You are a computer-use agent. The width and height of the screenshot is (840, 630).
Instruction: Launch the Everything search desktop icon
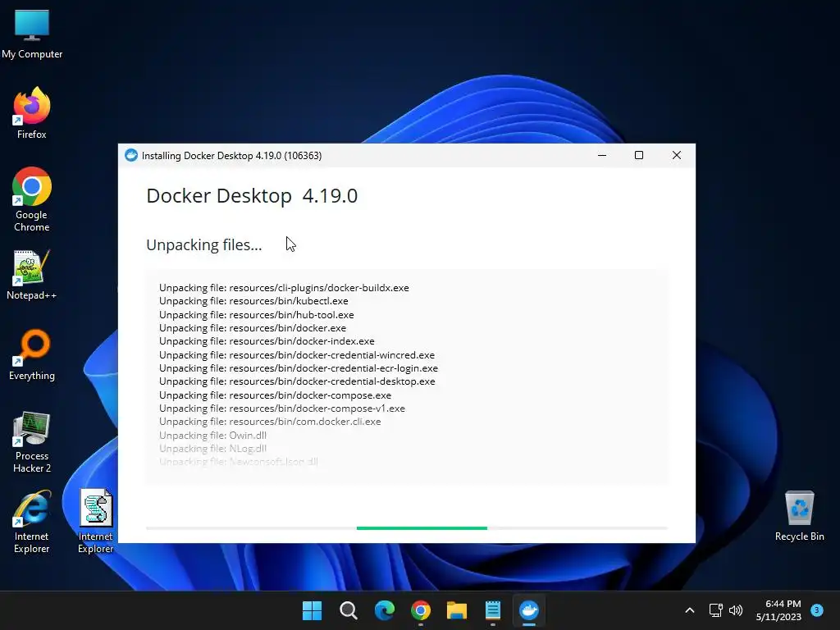[x=32, y=354]
